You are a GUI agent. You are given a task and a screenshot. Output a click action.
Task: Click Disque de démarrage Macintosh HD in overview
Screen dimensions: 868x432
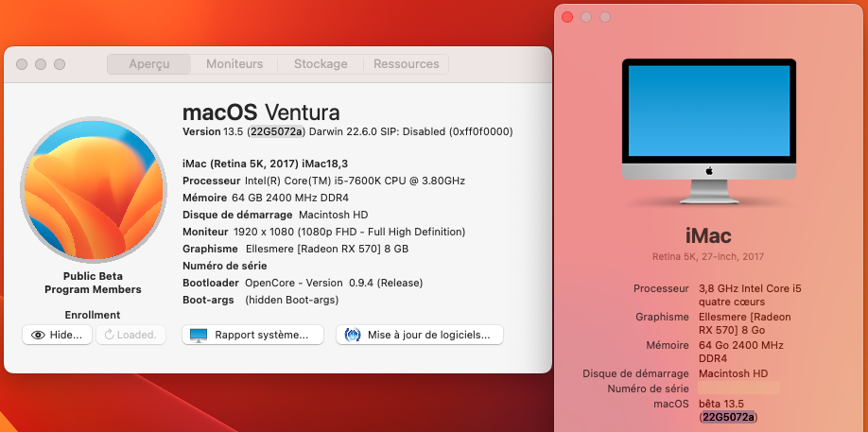[x=275, y=215]
